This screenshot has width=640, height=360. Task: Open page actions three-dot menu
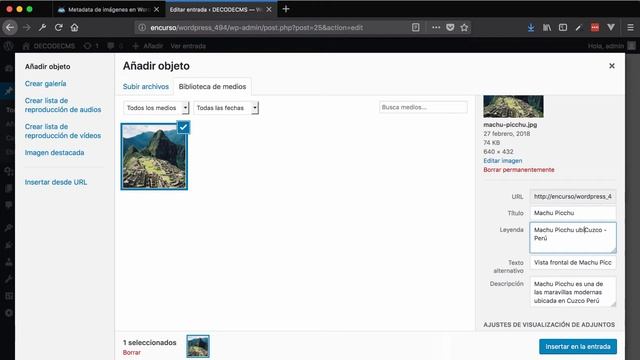(x=436, y=27)
